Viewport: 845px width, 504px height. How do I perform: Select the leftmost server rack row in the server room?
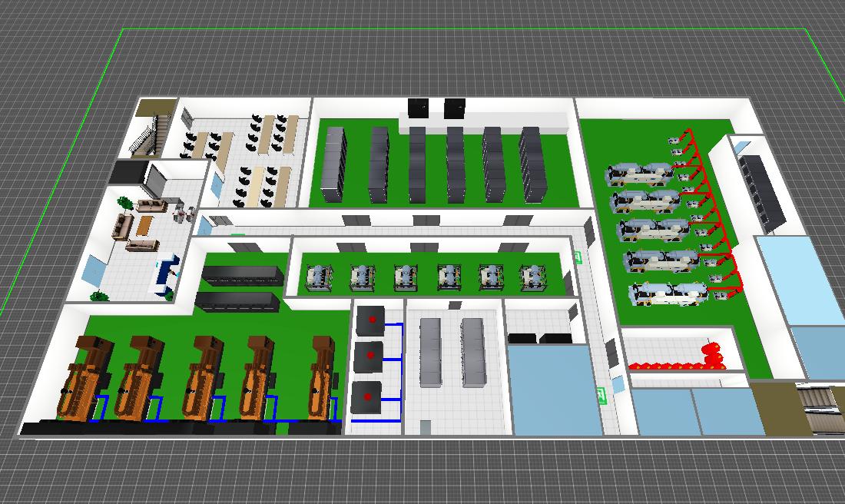336,164
